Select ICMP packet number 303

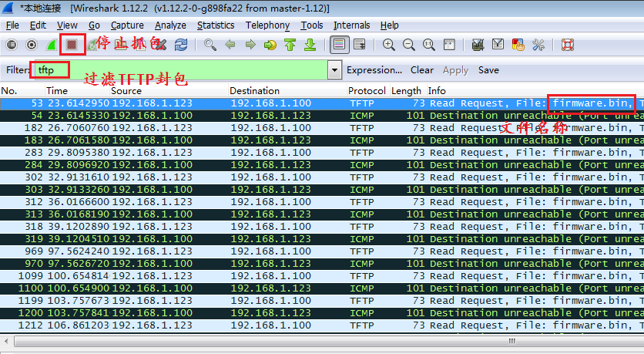pyautogui.click(x=322, y=190)
